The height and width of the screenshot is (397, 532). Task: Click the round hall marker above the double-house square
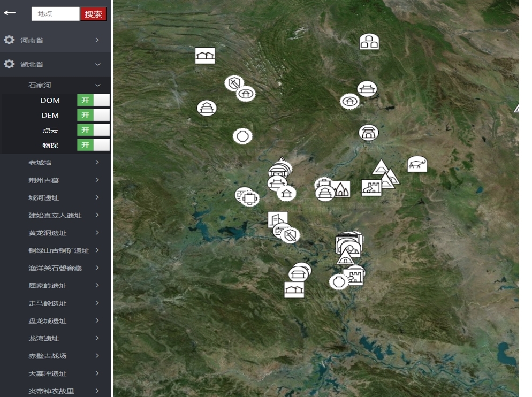299,273
